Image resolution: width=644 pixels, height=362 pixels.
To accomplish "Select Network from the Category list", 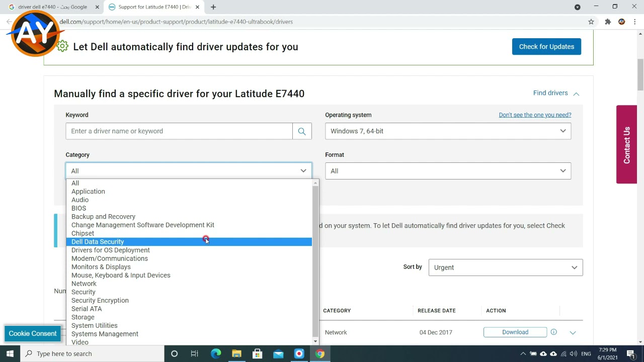I will pyautogui.click(x=189, y=284).
